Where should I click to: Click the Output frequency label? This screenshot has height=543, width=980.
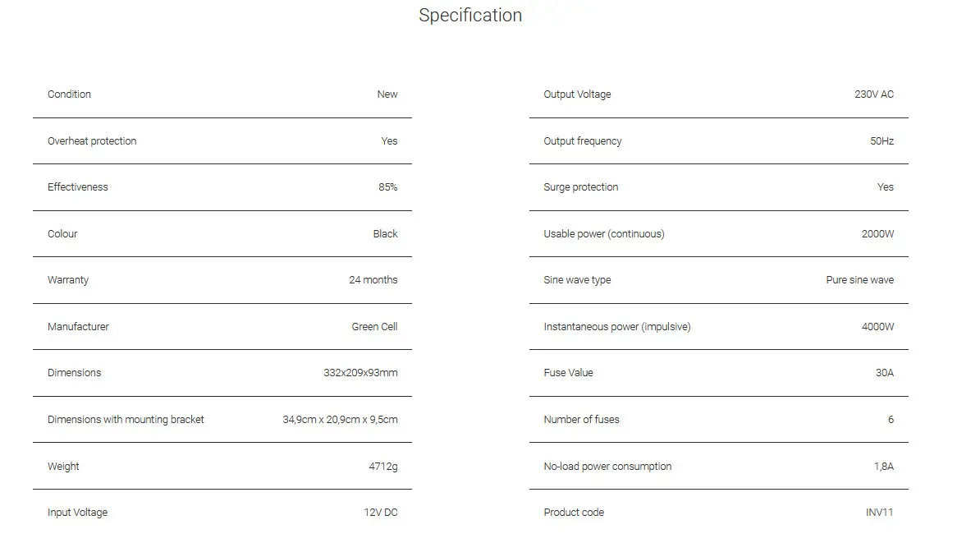point(582,141)
